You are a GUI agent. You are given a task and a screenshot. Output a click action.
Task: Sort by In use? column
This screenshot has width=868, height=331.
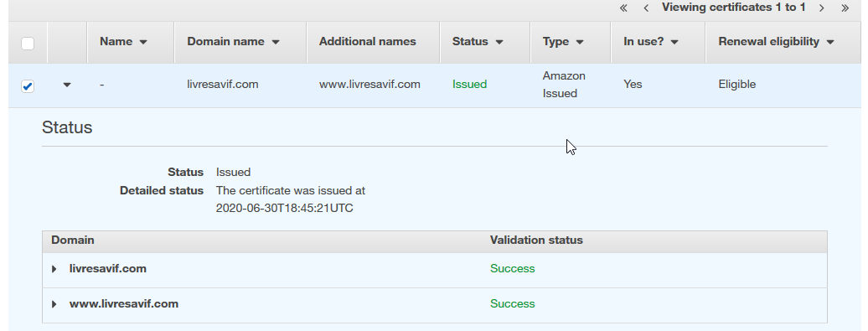650,42
